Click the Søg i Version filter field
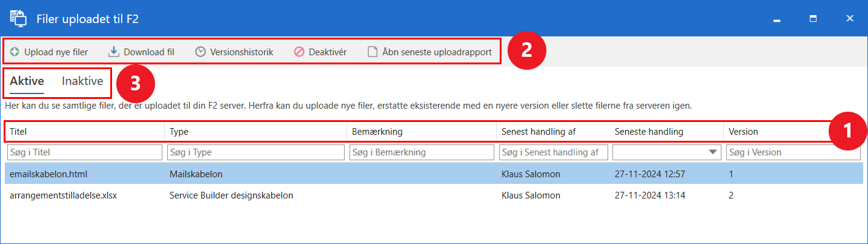 pos(793,152)
